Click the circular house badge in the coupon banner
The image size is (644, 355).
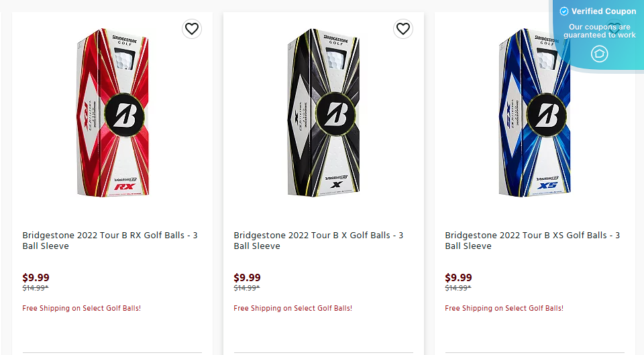[600, 54]
